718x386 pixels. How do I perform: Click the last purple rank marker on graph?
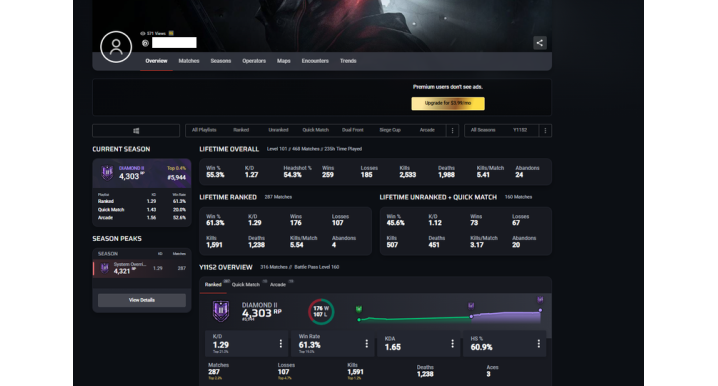[x=540, y=299]
